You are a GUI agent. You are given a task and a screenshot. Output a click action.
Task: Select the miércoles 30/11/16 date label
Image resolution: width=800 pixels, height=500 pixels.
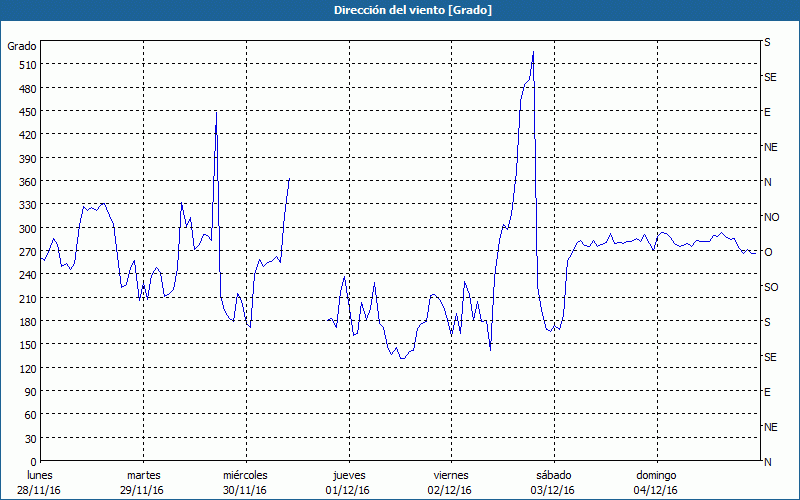click(x=245, y=483)
